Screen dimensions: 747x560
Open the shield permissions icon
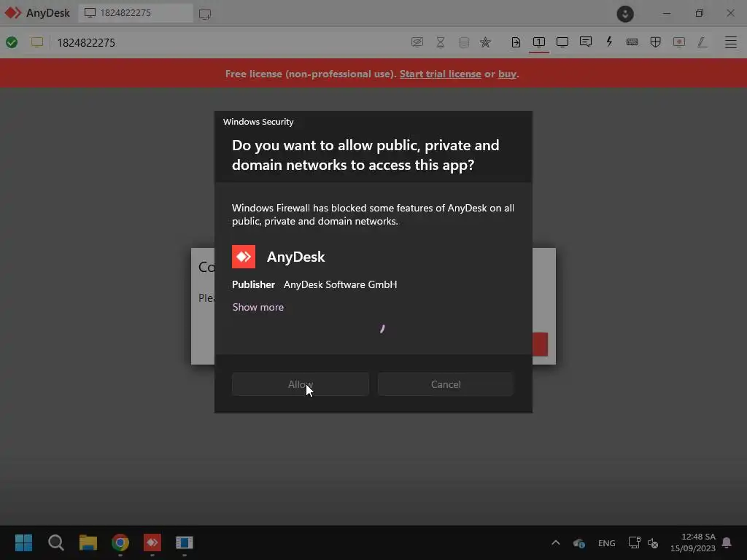point(656,42)
